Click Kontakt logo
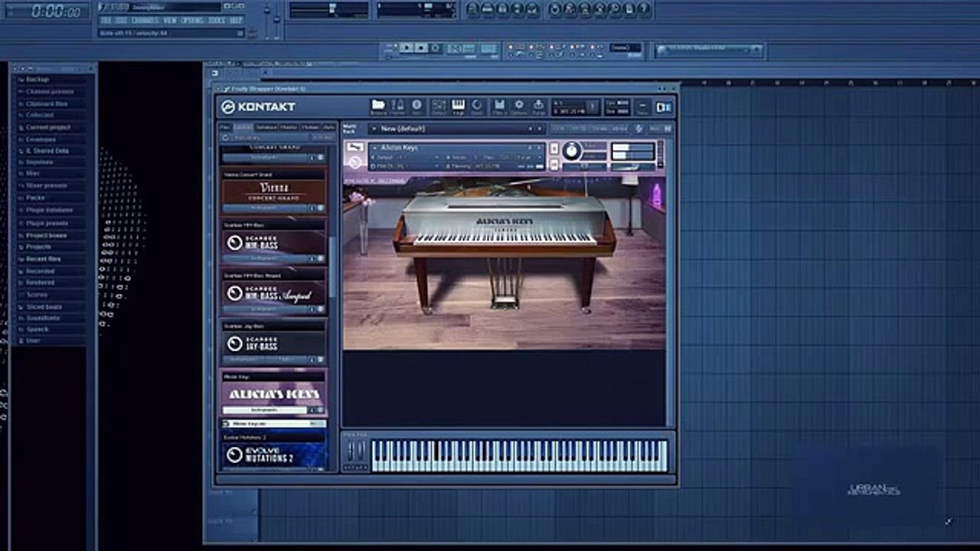The height and width of the screenshot is (551, 980). pos(258,106)
